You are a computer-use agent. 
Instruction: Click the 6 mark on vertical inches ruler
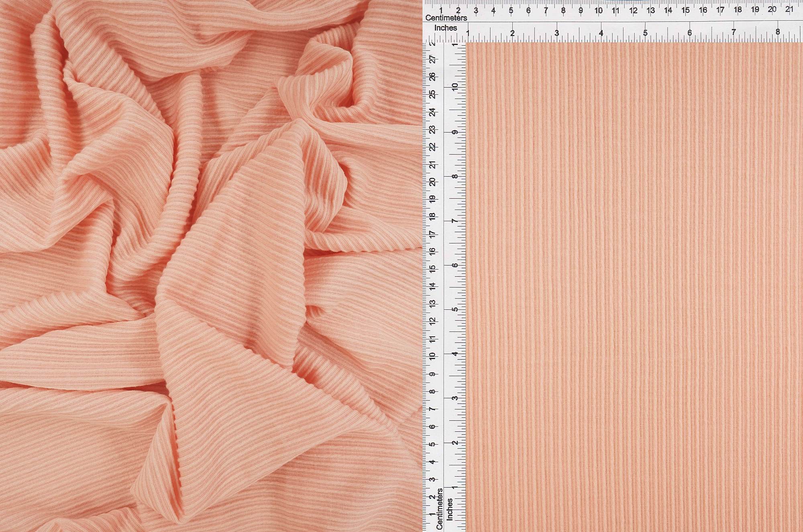coord(455,266)
